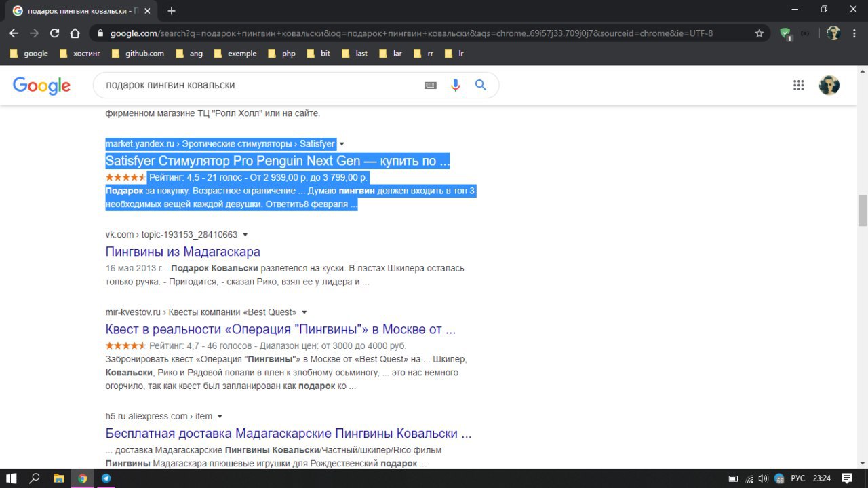This screenshot has width=868, height=488.
Task: Open Satisfyer Стимулятор Pro Penguin result link
Action: 277,162
